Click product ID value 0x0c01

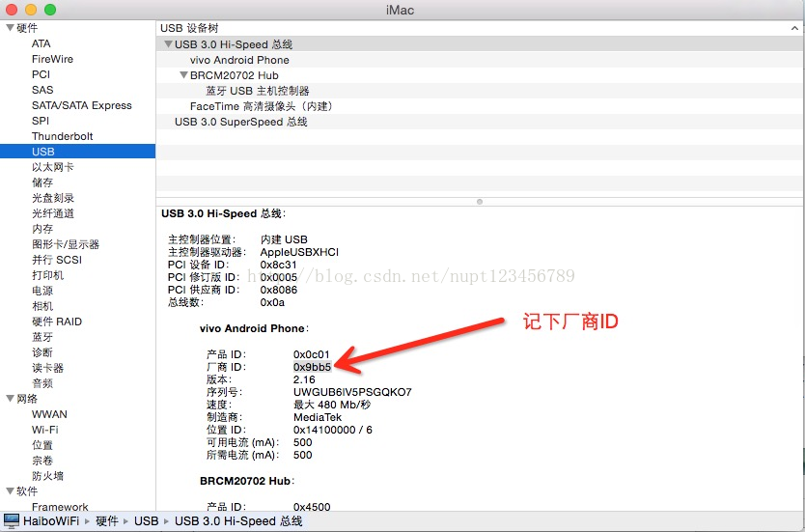coord(311,354)
